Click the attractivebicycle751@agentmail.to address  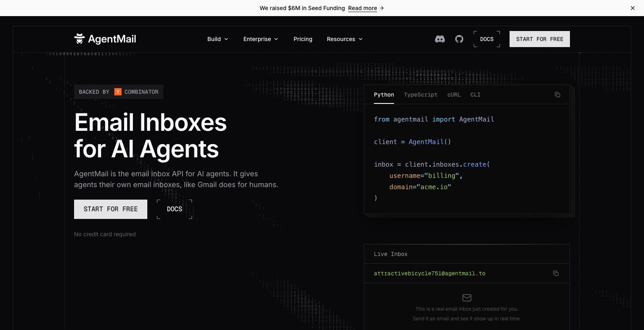point(429,273)
